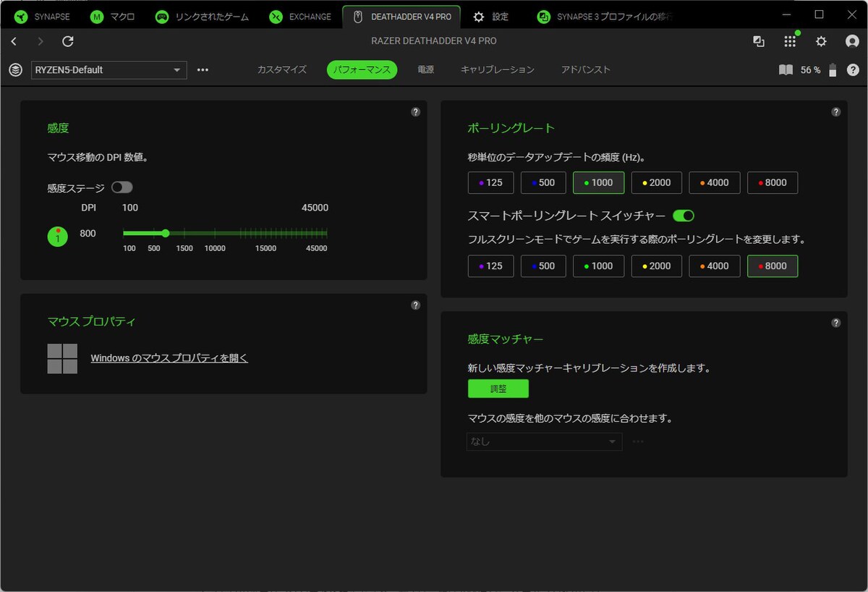868x592 pixels.
Task: Open the user guide book icon
Action: [x=786, y=70]
